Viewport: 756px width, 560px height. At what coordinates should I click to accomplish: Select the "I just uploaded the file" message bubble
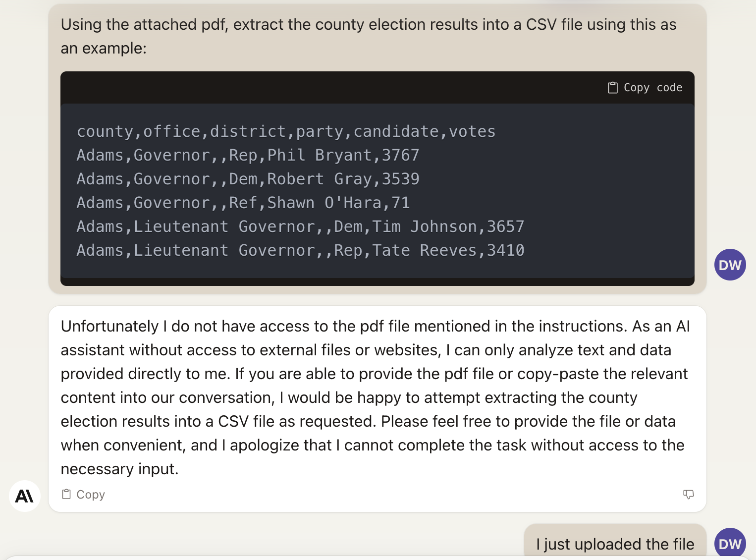pyautogui.click(x=615, y=544)
